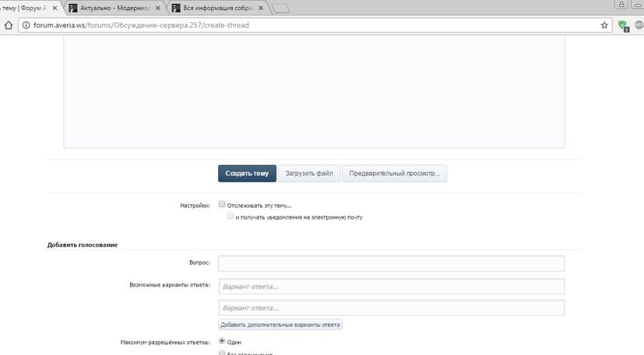Click the 'Создать тему' button
Image resolution: width=644 pixels, height=355 pixels.
247,174
